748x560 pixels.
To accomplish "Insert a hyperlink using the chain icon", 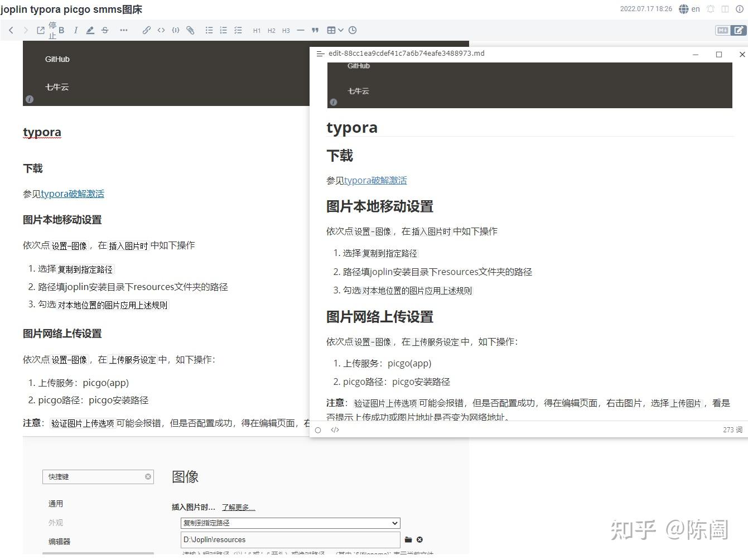I will click(147, 30).
